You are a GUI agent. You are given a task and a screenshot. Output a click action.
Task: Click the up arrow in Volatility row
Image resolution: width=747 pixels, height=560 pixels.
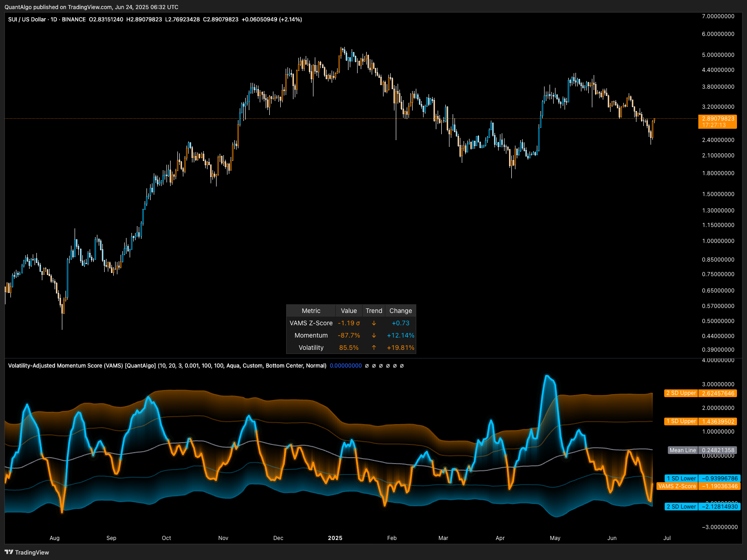(374, 348)
